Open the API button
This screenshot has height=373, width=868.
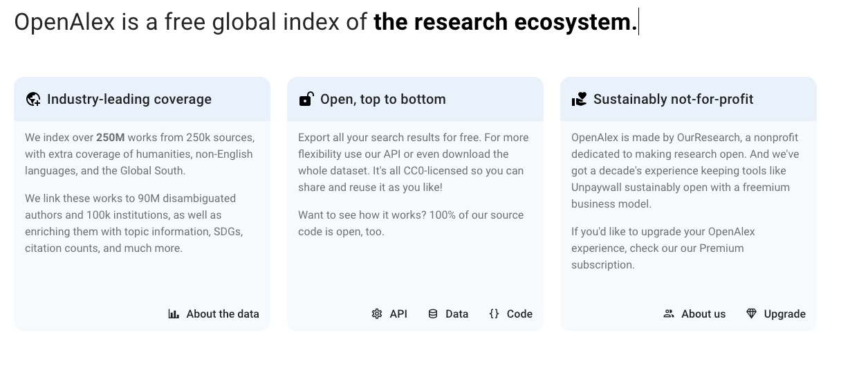pos(389,313)
